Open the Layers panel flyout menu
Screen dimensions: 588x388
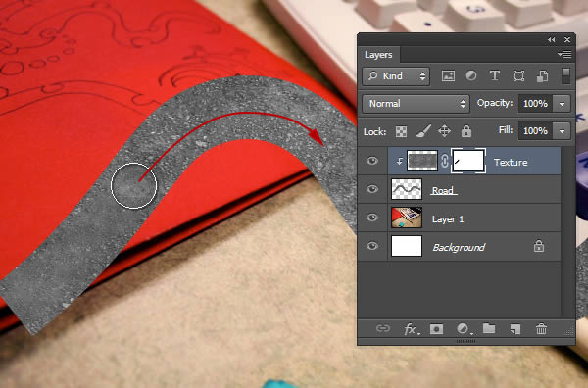(564, 55)
